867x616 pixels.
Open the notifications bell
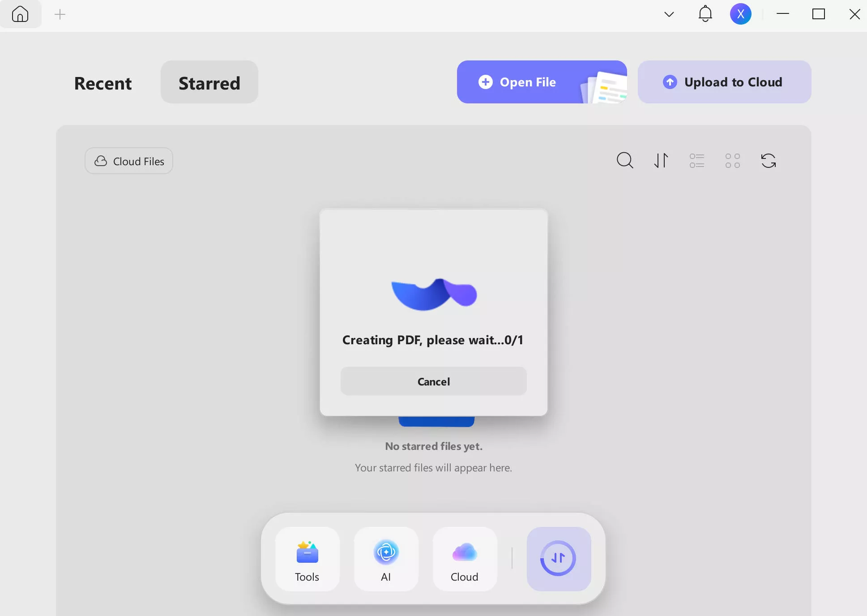coord(705,14)
